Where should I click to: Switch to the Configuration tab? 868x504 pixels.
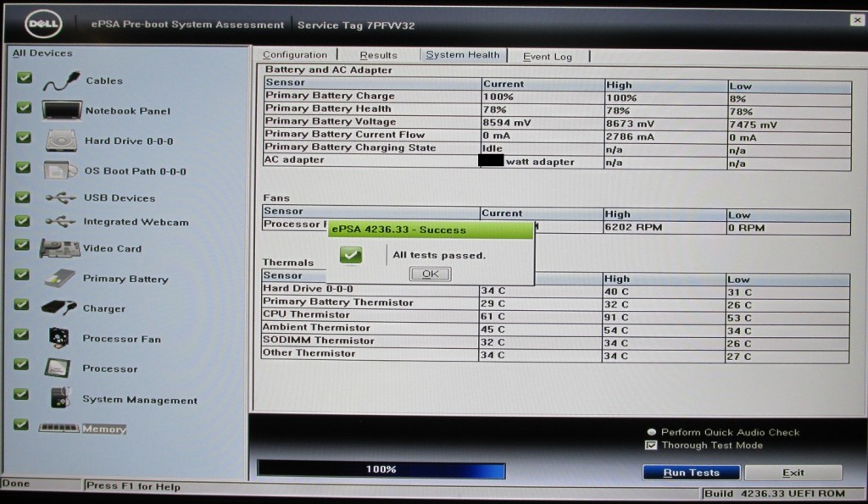tap(295, 54)
